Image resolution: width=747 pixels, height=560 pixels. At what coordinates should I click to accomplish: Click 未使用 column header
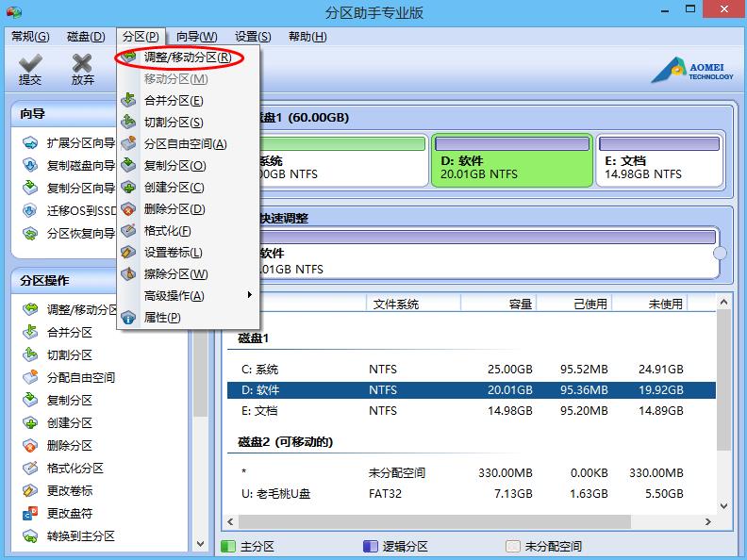pos(650,304)
